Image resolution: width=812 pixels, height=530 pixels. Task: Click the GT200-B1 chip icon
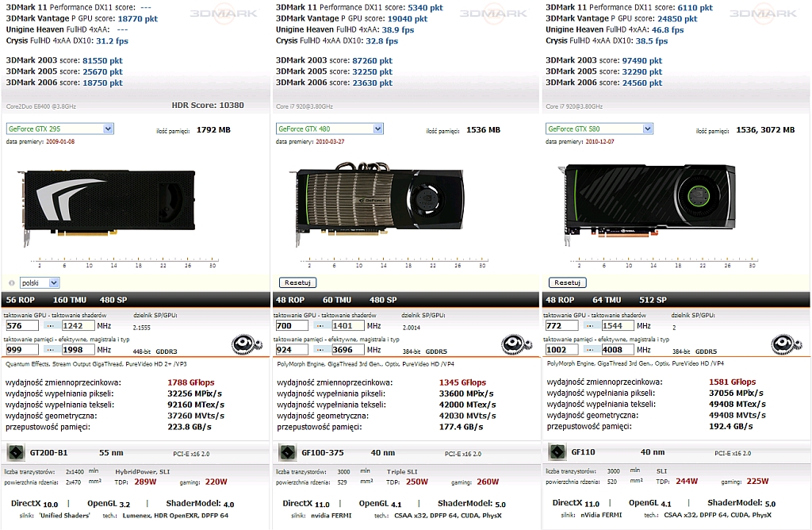coord(15,453)
